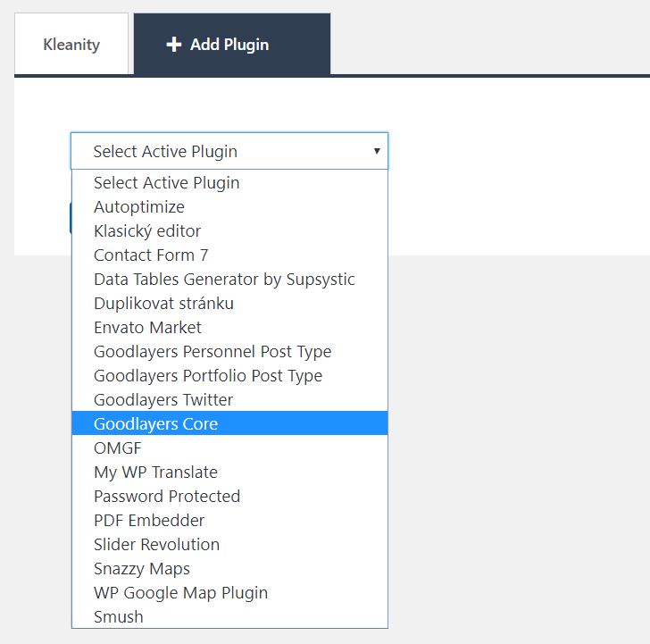This screenshot has height=644, width=650.
Task: Choose Slider Revolution plugin
Action: tap(229, 544)
